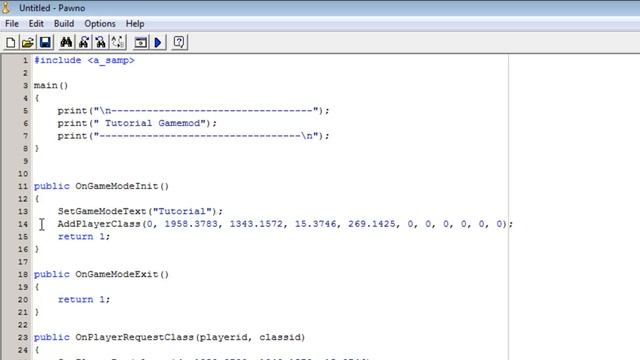Click the Pawno application icon in title bar
The image size is (640, 360).
(x=6, y=7)
